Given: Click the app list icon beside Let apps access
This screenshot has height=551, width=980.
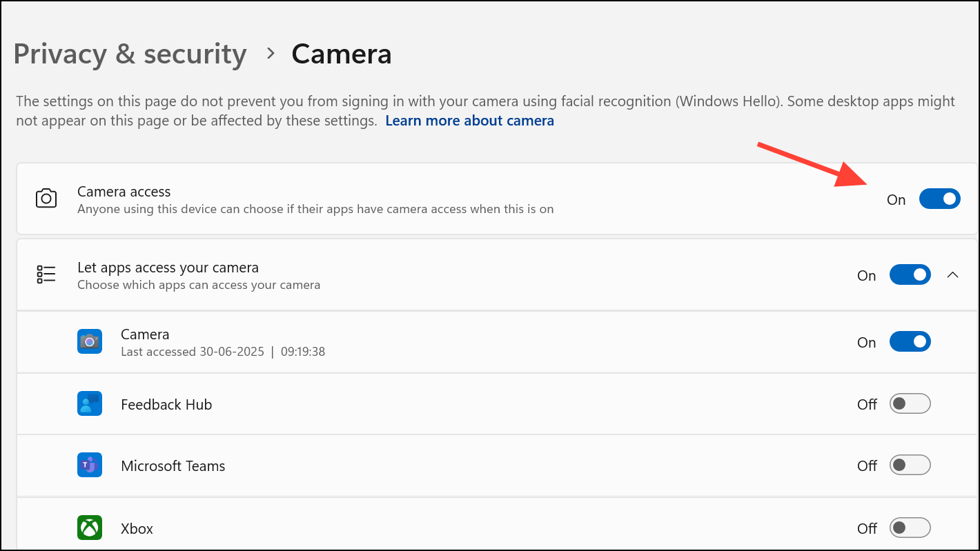Looking at the screenshot, I should point(46,274).
